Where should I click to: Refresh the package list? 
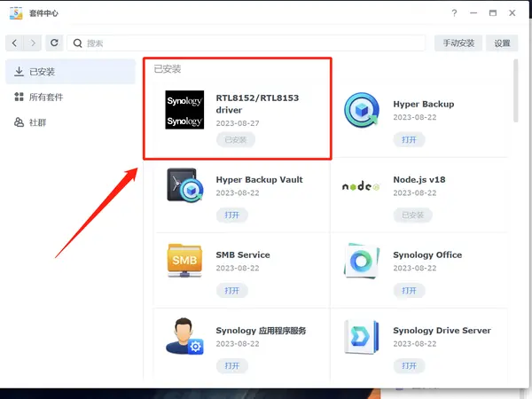[x=54, y=43]
